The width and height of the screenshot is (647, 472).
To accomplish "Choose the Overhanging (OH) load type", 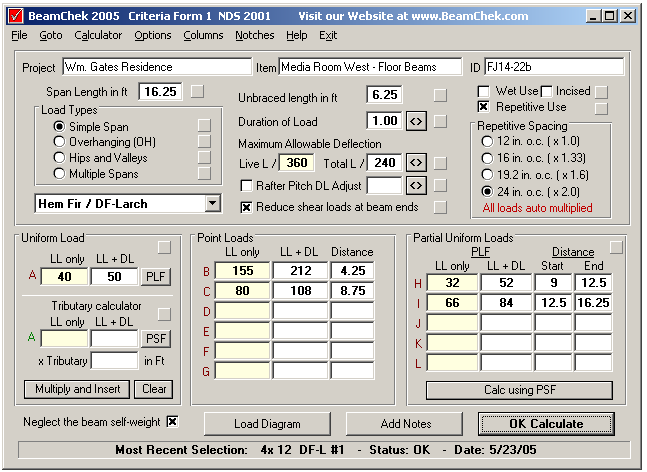I will (59, 142).
